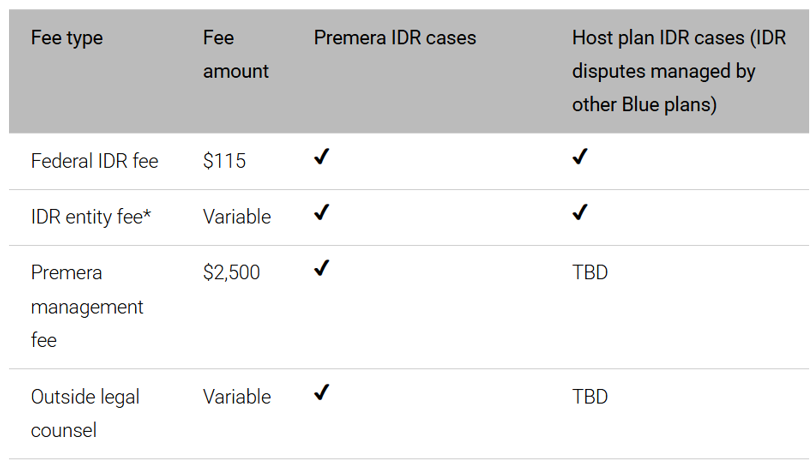Click the IDR entity fee checkmark under Premera IDR cases
This screenshot has height=471, width=810.
click(x=321, y=214)
